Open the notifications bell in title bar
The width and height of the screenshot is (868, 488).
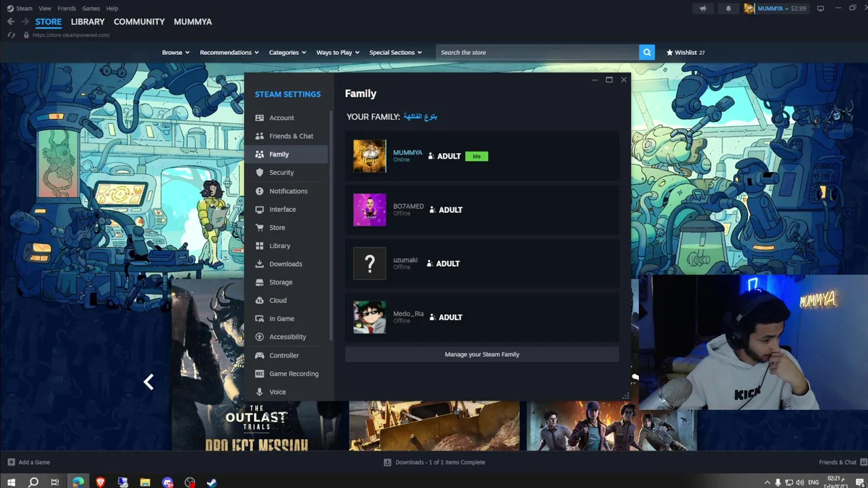pyautogui.click(x=728, y=9)
